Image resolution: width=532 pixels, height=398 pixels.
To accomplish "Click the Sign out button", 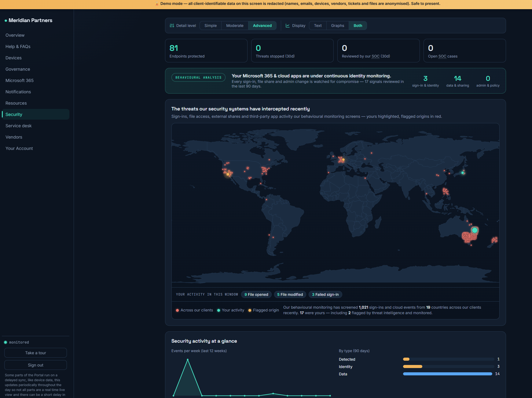I will pyautogui.click(x=35, y=365).
